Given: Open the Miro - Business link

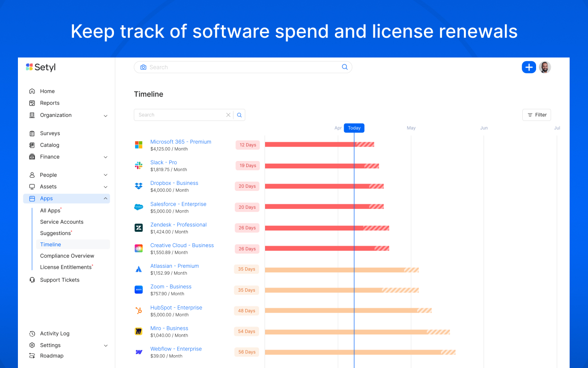Looking at the screenshot, I should click(x=169, y=328).
